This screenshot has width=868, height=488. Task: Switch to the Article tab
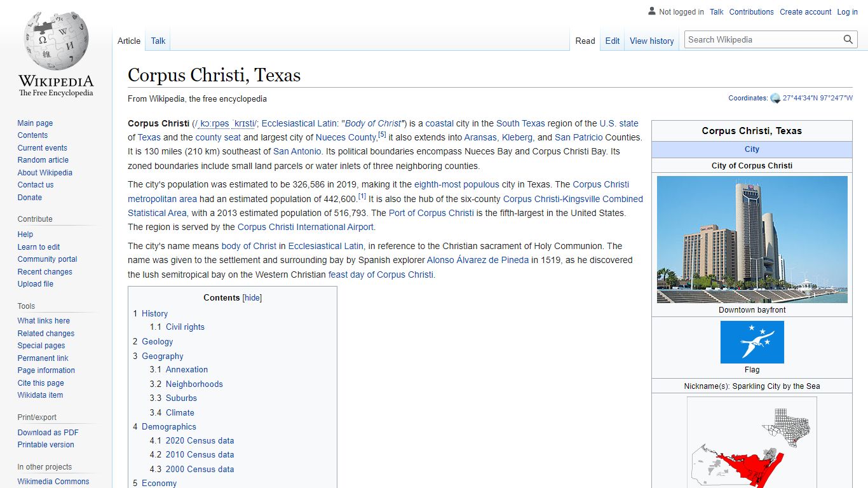(x=129, y=41)
